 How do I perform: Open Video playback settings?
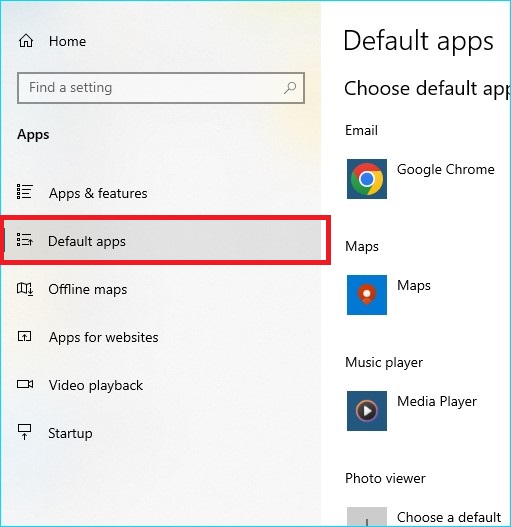pyautogui.click(x=96, y=386)
